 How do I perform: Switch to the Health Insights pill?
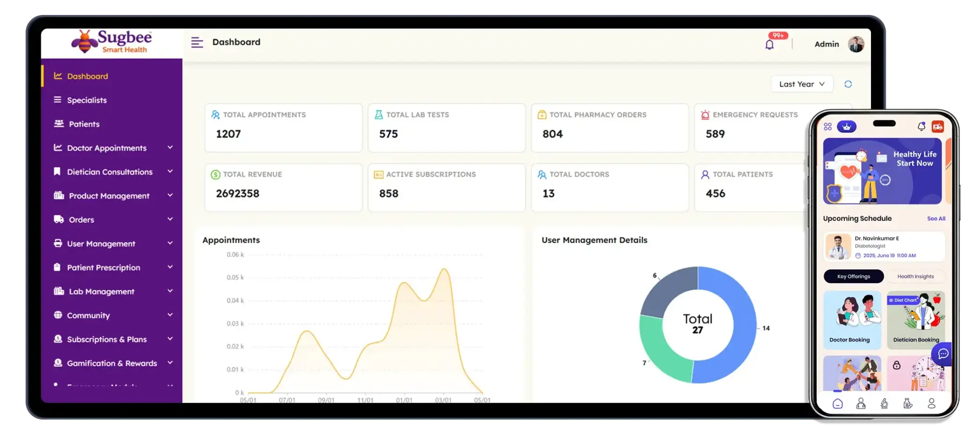tap(915, 276)
